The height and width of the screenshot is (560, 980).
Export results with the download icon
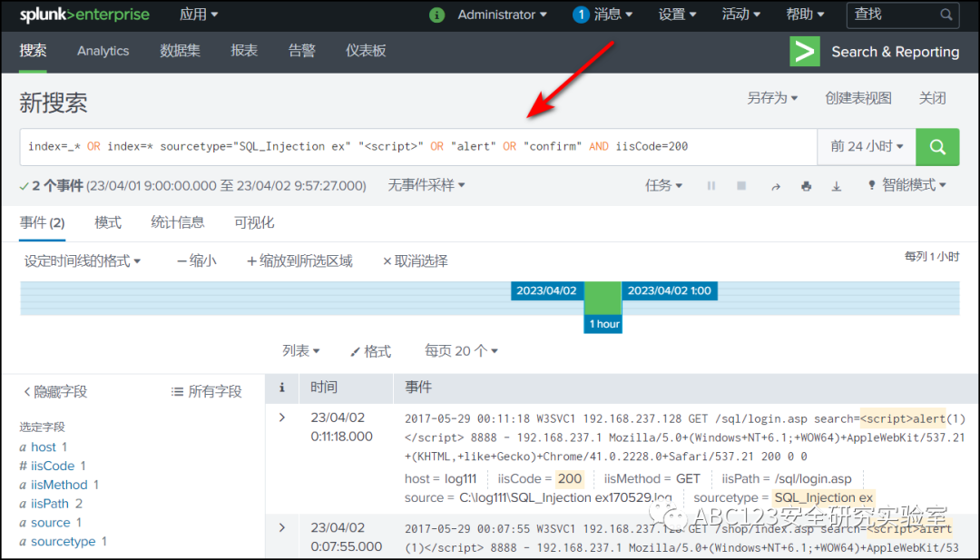837,186
